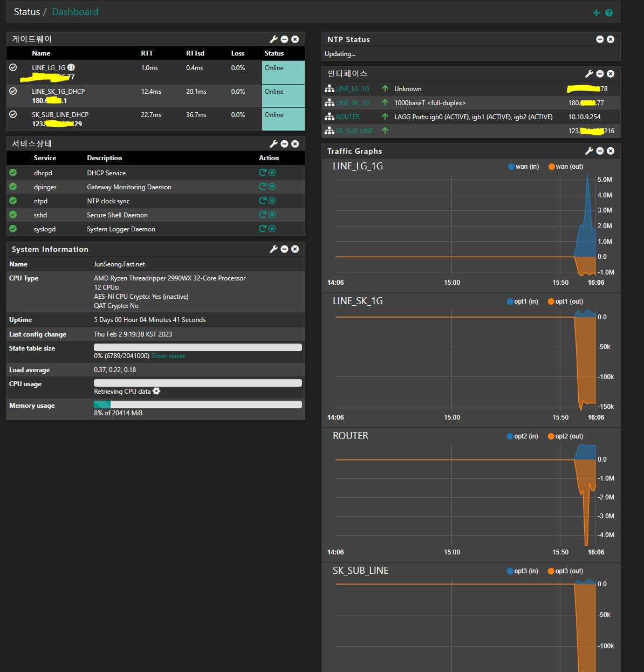Screen dimensions: 644x672
Task: Restart the sshd service
Action: 263,215
